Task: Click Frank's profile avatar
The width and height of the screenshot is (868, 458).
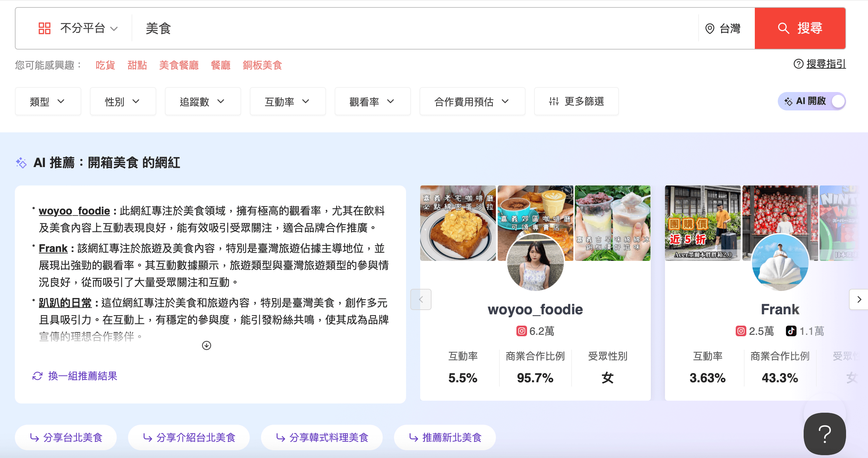Action: (780, 263)
